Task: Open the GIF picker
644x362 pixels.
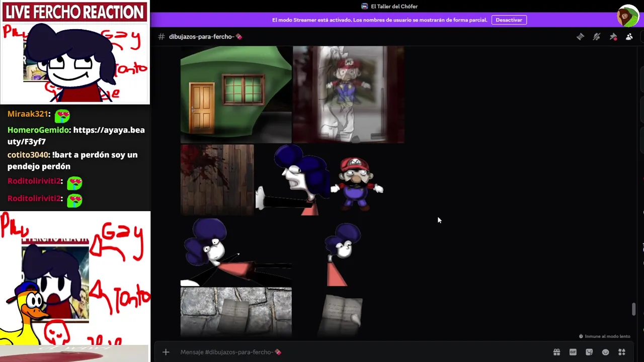Action: [x=573, y=352]
